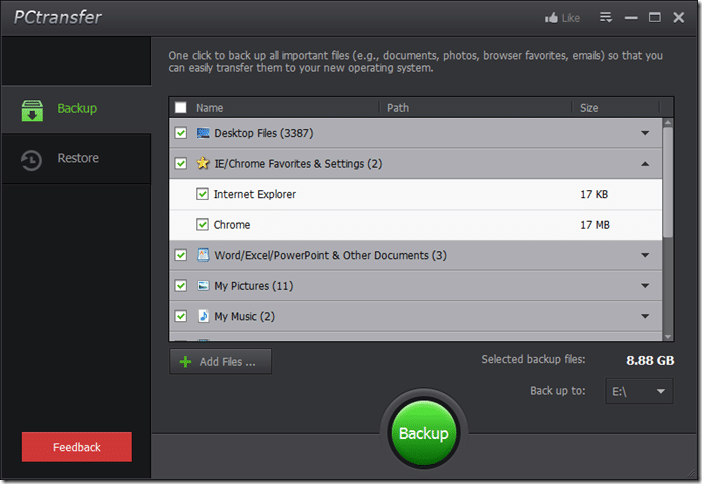
Task: Open the Back up to drive dropdown
Action: click(x=639, y=392)
